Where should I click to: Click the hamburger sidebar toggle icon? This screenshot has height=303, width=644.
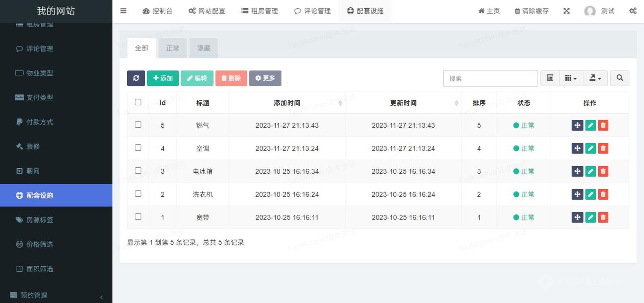123,11
